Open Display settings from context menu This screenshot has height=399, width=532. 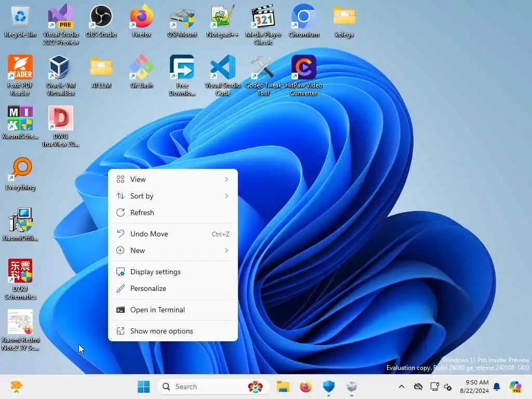(172, 272)
